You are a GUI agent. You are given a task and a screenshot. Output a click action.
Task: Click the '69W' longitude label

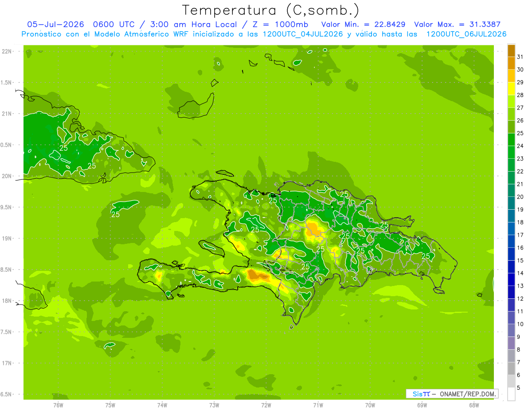point(422,405)
